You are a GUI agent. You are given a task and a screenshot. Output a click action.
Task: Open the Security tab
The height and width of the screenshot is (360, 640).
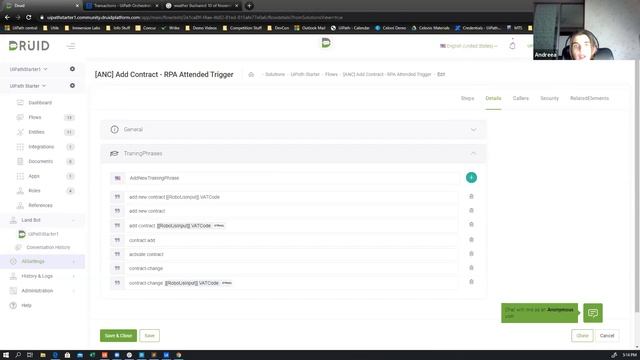pos(549,98)
